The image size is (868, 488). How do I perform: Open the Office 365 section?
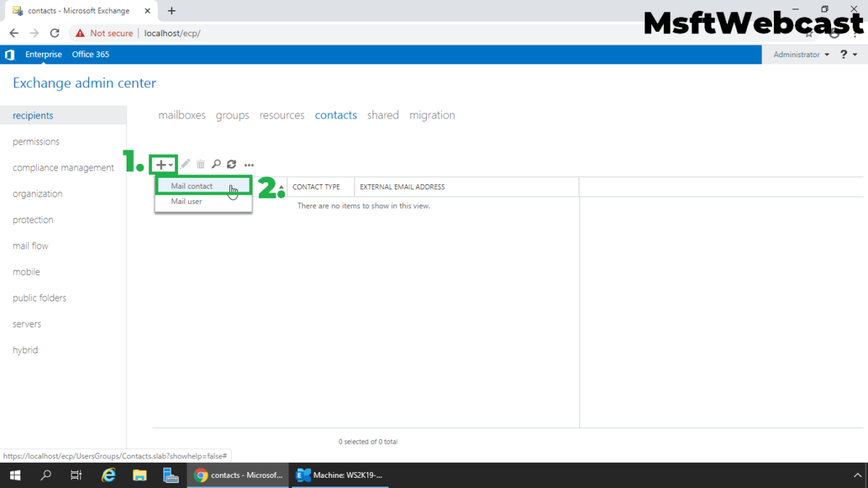click(90, 54)
